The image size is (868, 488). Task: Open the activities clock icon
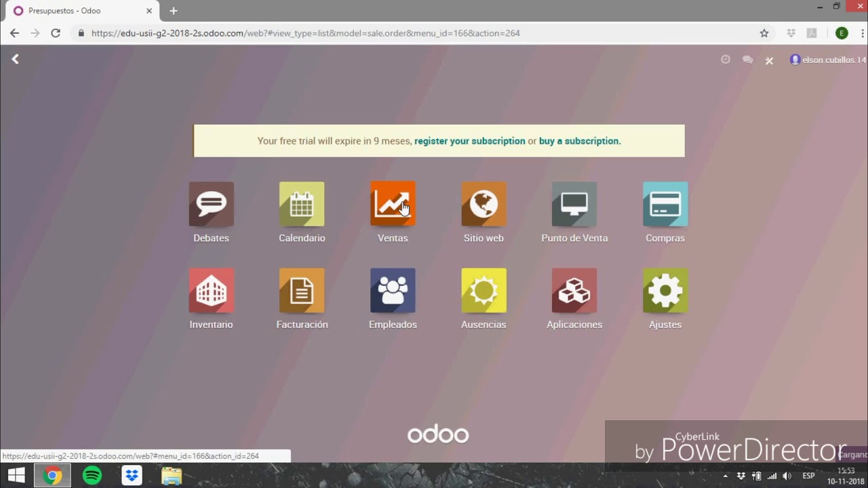click(x=726, y=60)
